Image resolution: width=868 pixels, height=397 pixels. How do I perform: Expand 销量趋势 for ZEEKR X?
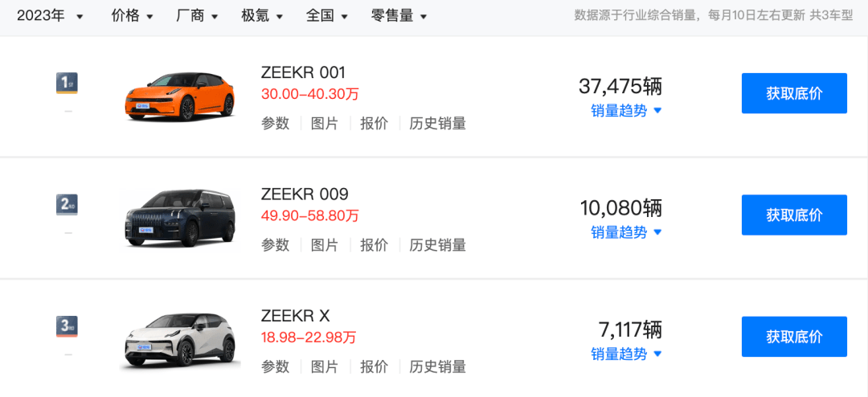626,354
